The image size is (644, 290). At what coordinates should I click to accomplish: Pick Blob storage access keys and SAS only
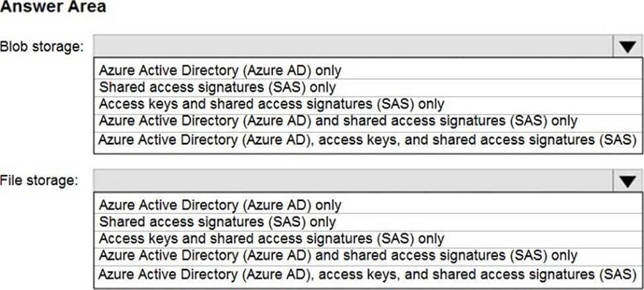[271, 104]
